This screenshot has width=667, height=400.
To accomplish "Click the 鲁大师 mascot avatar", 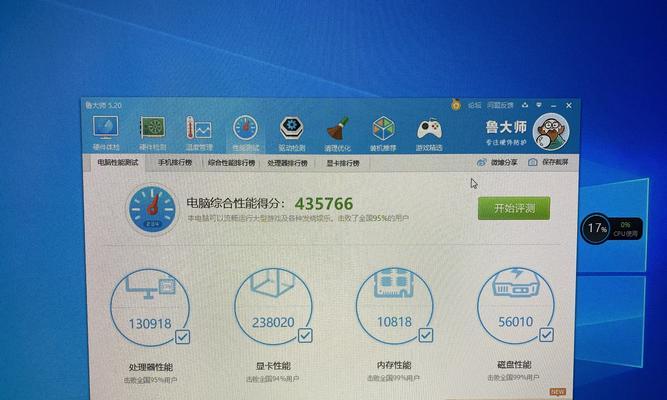I will click(x=551, y=132).
